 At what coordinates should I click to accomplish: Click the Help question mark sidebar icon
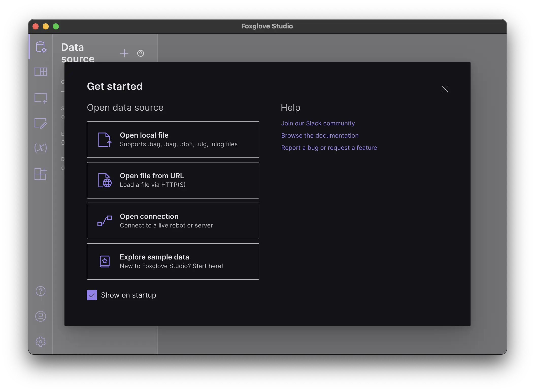coord(41,291)
